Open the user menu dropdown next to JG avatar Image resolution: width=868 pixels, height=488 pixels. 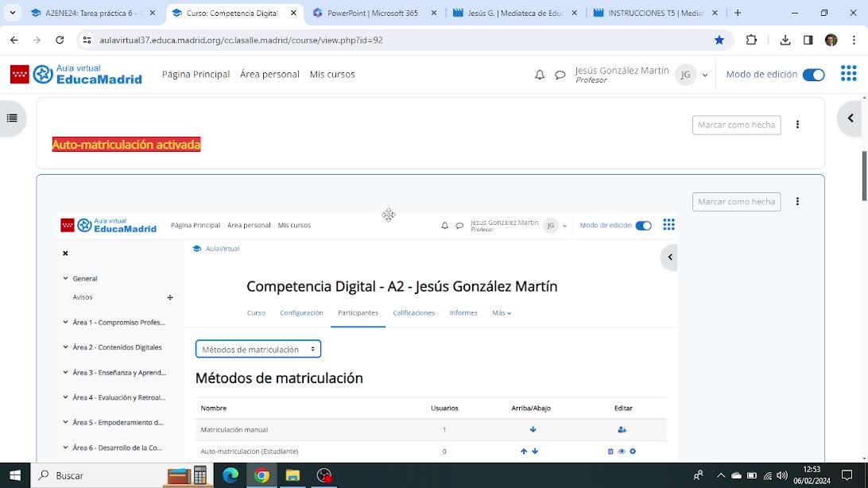click(705, 75)
